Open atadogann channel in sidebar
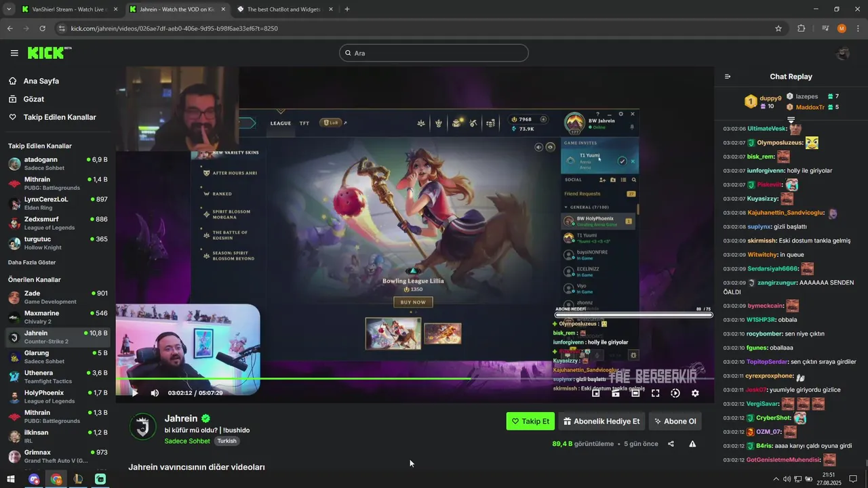 tap(58, 163)
